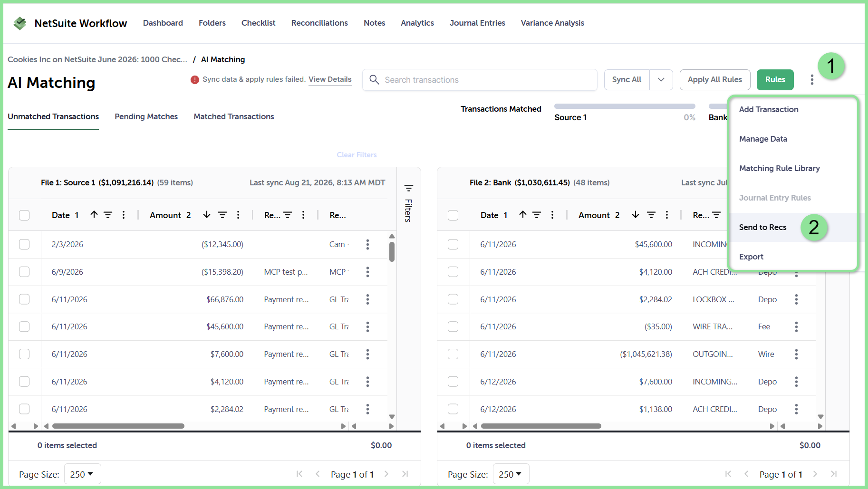This screenshot has width=868, height=489.
Task: Switch to the Matched Transactions tab
Action: (234, 116)
